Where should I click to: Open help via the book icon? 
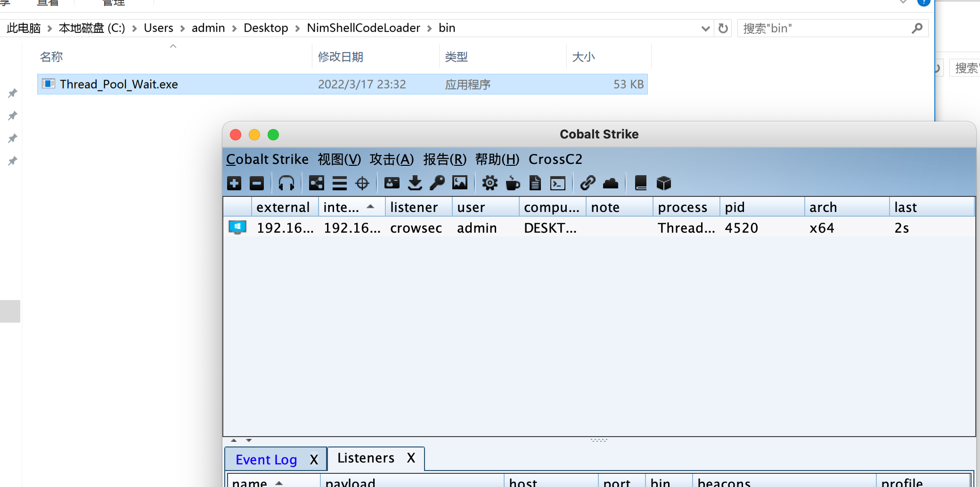[x=641, y=183]
